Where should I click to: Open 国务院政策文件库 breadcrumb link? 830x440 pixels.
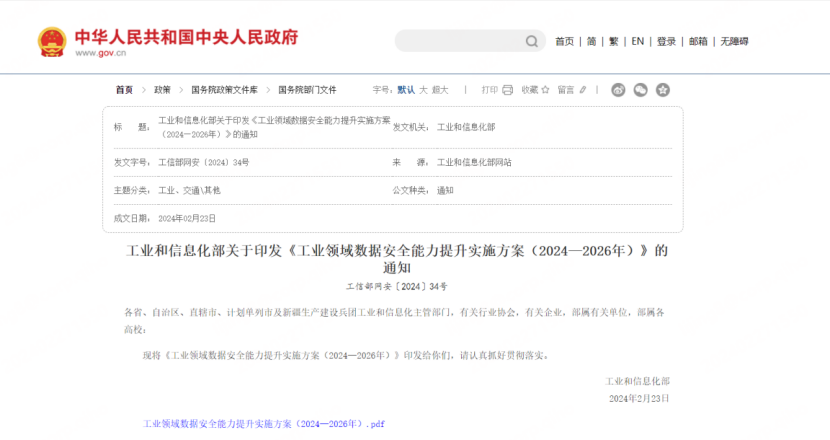[x=224, y=90]
